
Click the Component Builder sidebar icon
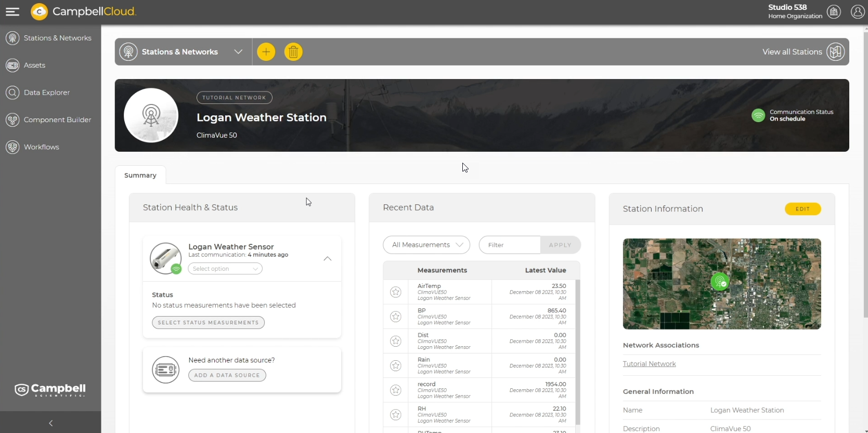click(12, 120)
